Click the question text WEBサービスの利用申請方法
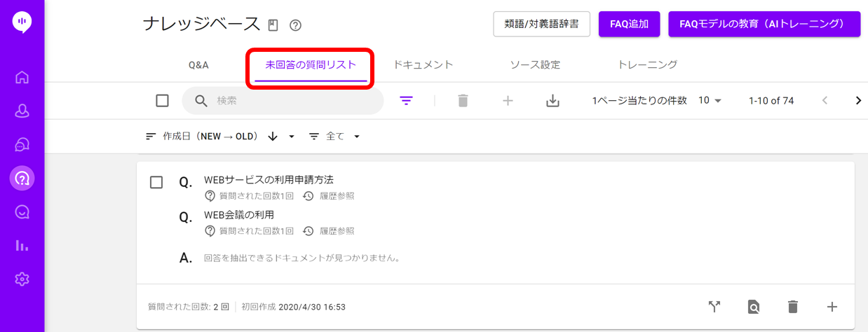Image resolution: width=868 pixels, height=332 pixels. coord(269,180)
